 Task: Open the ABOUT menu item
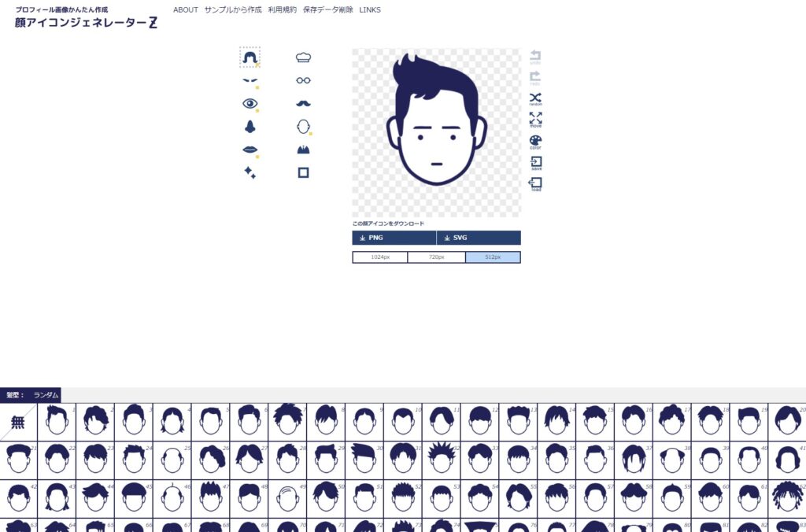tap(186, 10)
